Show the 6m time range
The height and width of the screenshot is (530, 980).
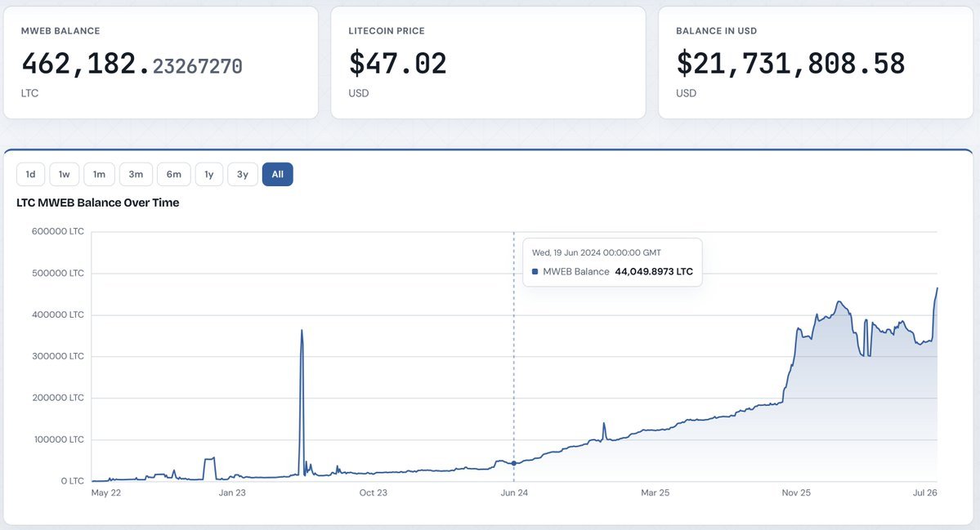point(174,174)
